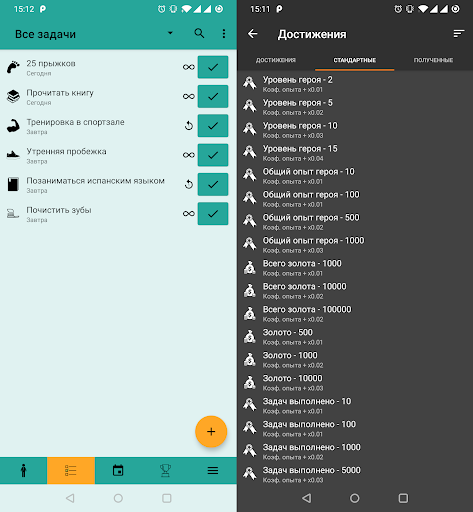Tap Android home button on the achievements screen

355,498
